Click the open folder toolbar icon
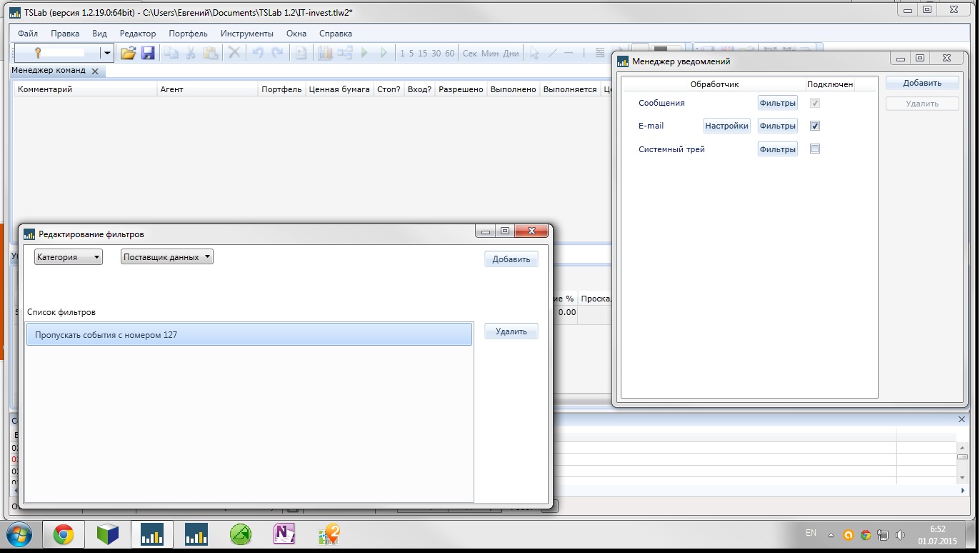 128,53
